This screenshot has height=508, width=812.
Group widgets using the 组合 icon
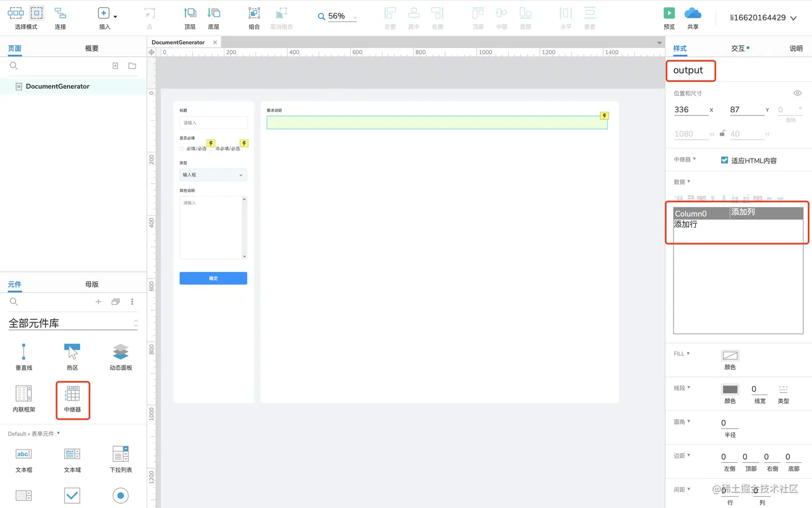click(x=254, y=13)
